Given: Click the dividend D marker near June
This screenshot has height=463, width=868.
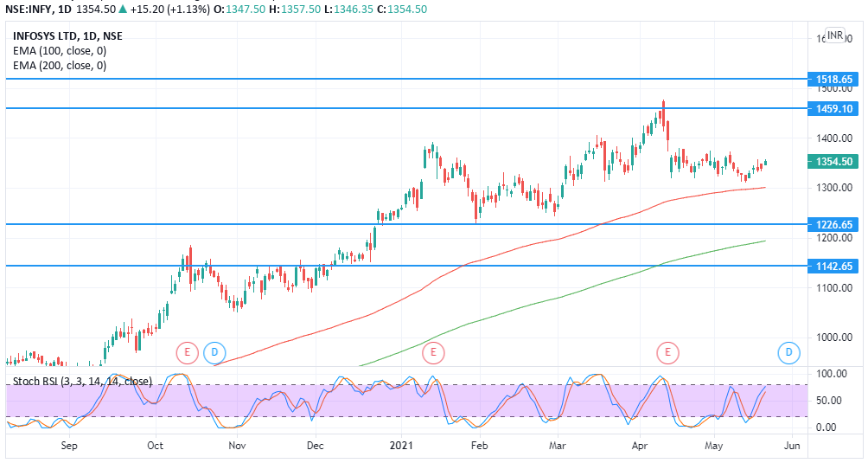Looking at the screenshot, I should (788, 352).
